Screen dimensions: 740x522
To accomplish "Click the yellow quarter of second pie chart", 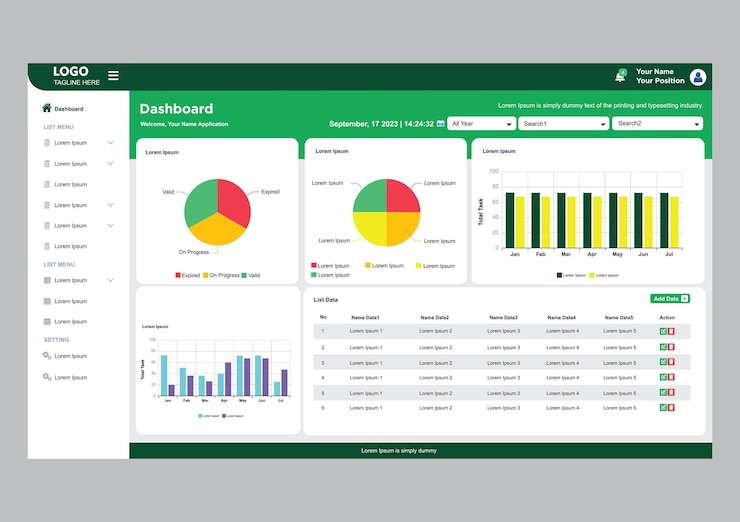I will click(x=370, y=228).
